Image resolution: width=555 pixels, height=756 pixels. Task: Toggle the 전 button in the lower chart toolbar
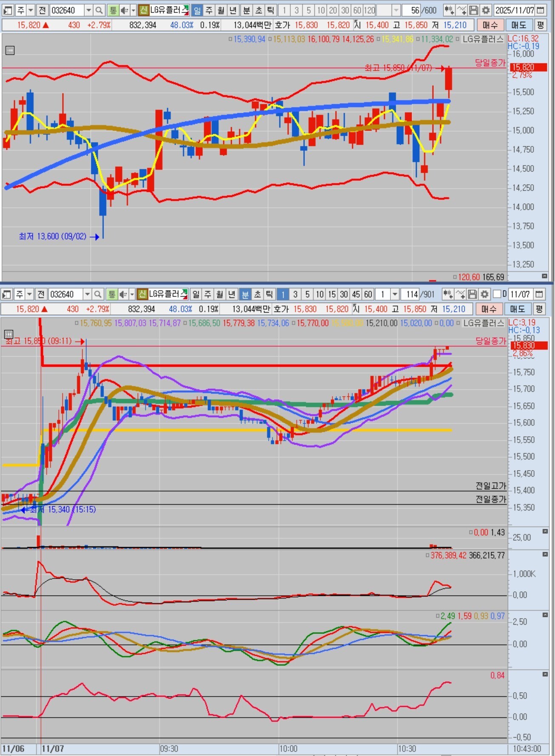(41, 294)
